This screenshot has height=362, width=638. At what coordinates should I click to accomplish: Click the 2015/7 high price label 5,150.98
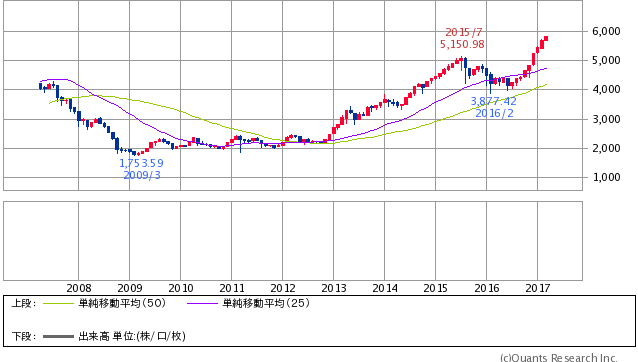(462, 44)
